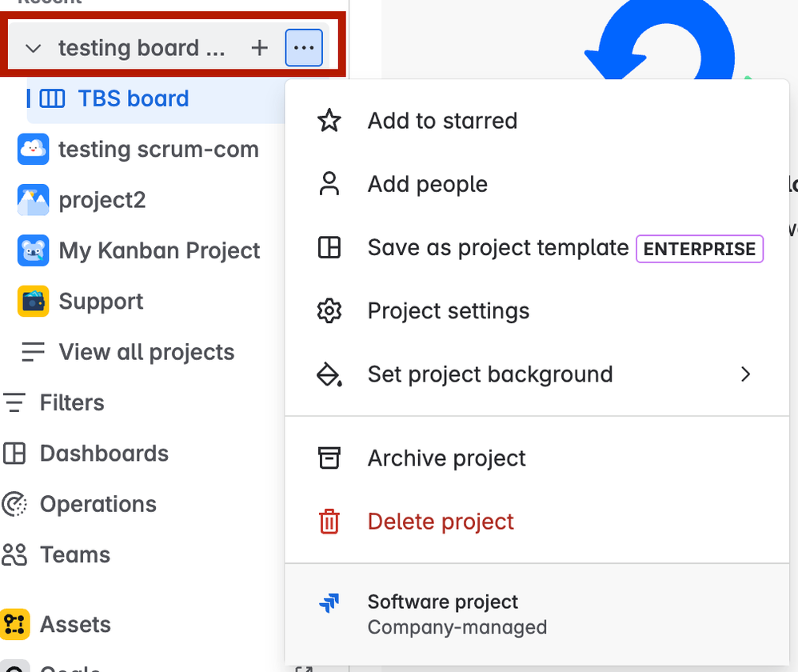This screenshot has height=672, width=798.
Task: Click the star icon in the menu
Action: (329, 121)
